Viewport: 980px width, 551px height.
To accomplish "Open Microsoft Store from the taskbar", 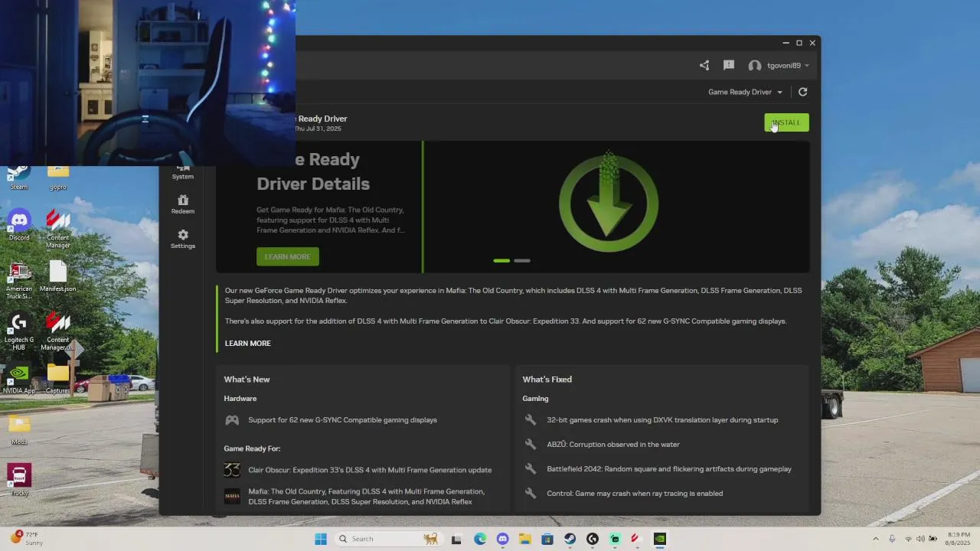I will [x=547, y=539].
